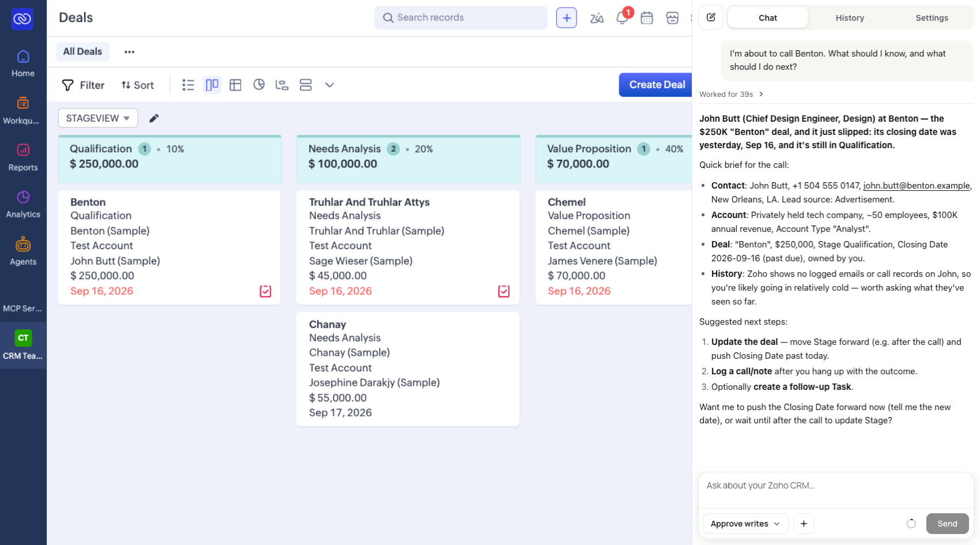Expand the Worked for 39s details
Image resolution: width=980 pixels, height=545 pixels.
731,94
